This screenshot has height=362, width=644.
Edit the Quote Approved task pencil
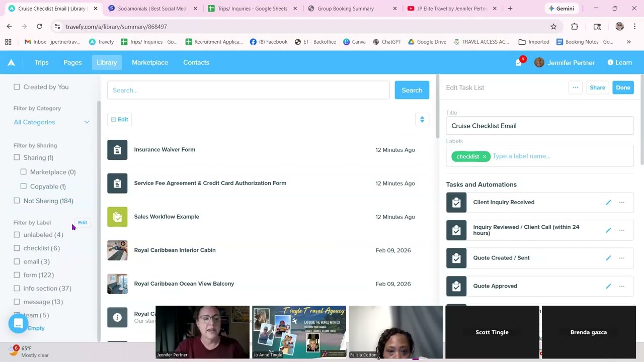click(608, 286)
